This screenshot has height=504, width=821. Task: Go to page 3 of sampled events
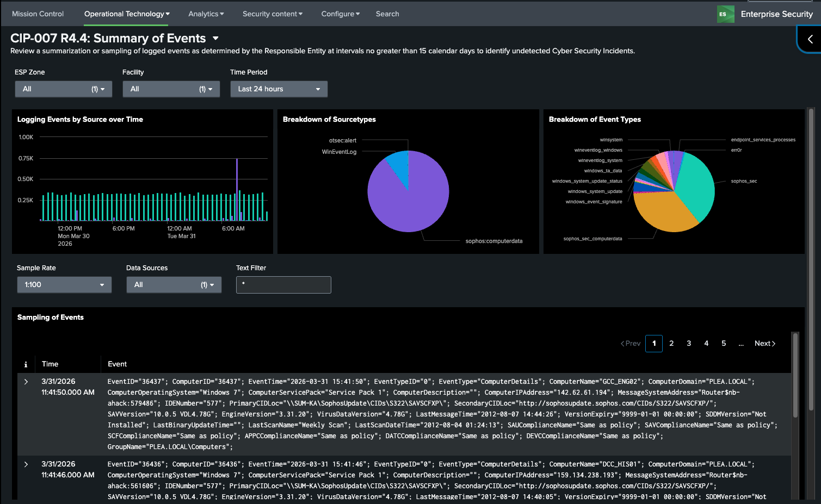(x=689, y=344)
